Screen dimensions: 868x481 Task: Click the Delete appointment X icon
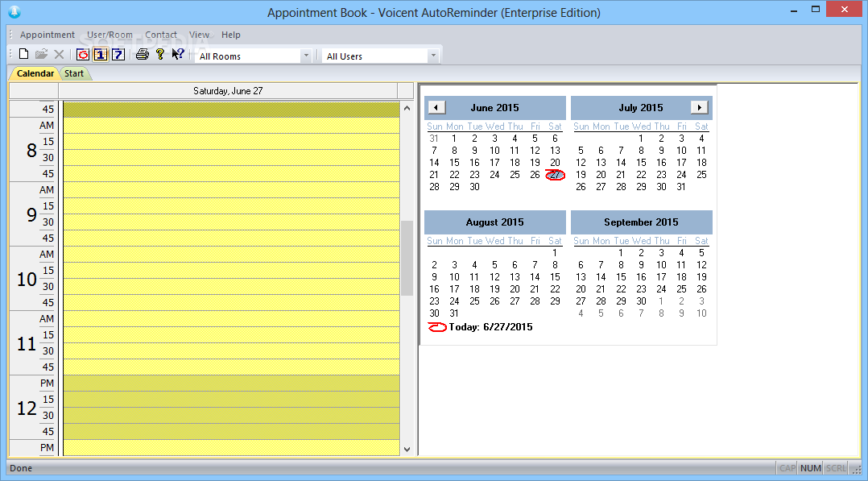pos(59,54)
